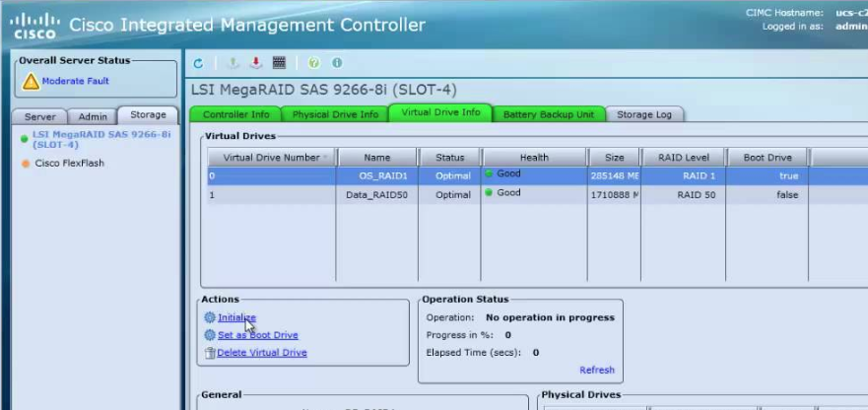Open the Battery Backup Unit tab

(548, 114)
